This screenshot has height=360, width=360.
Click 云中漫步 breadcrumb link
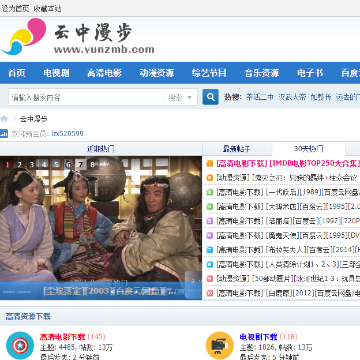33,119
